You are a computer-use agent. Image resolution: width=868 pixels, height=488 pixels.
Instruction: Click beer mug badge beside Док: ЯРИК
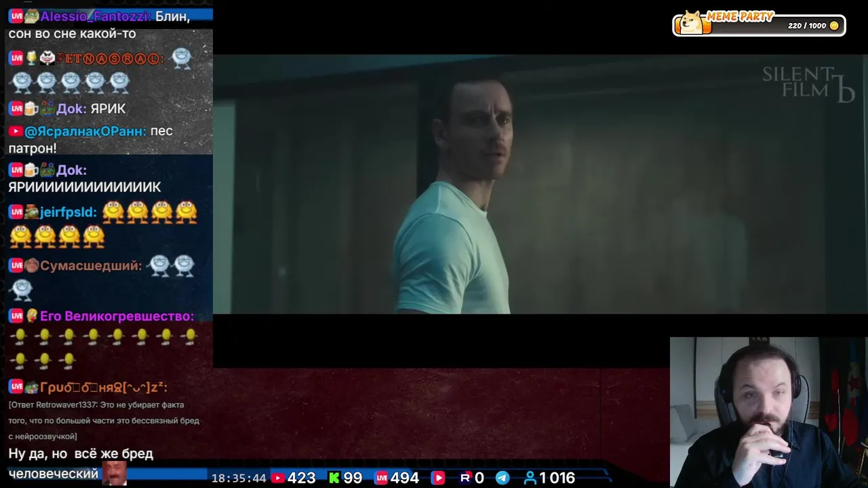click(31, 108)
